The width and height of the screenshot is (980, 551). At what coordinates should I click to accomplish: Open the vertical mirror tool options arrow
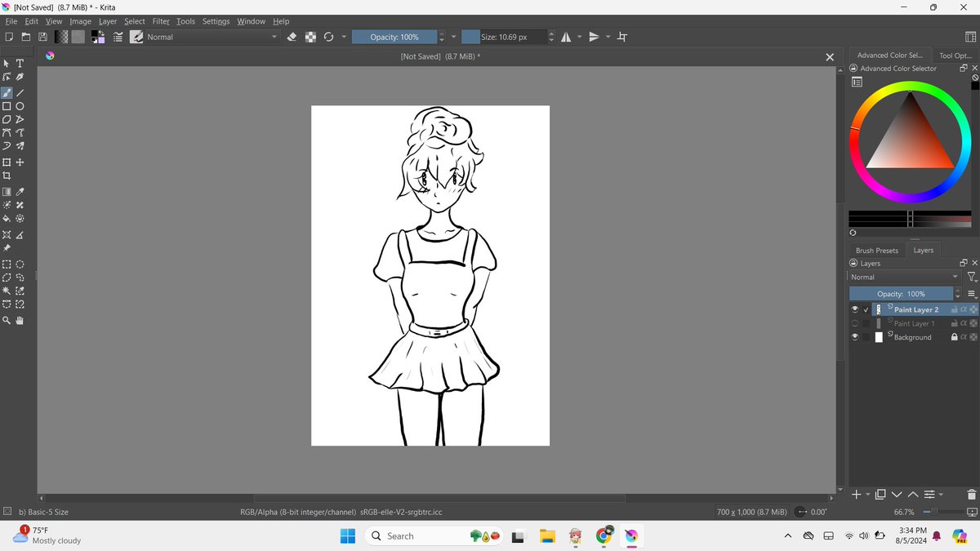608,37
